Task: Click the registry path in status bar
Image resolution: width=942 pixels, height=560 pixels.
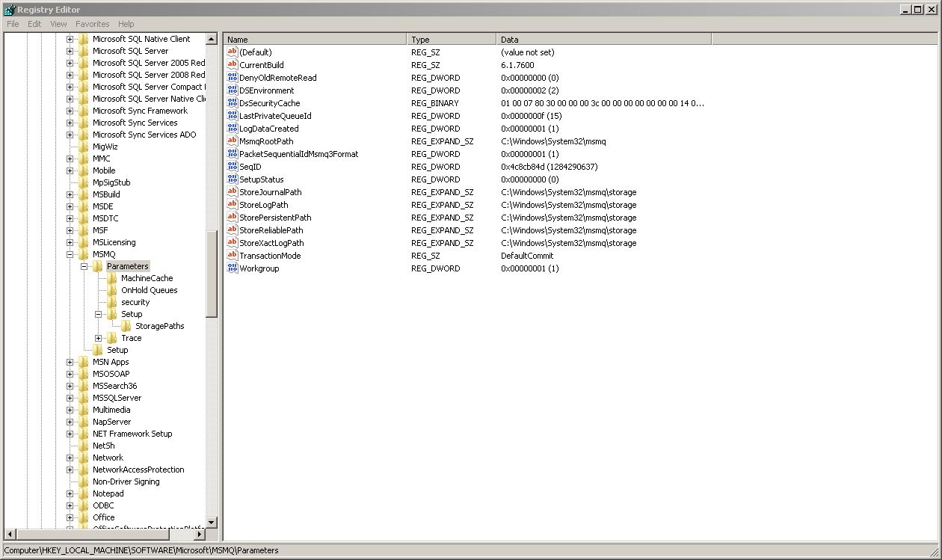Action: coord(141,550)
